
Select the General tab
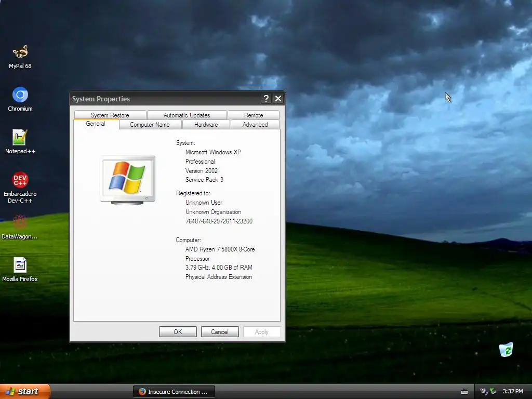tap(96, 124)
